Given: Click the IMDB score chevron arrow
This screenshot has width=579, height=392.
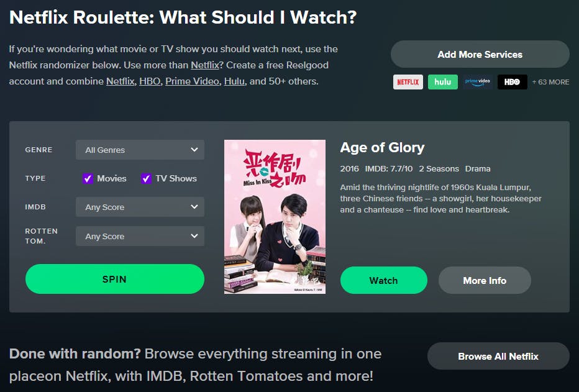Looking at the screenshot, I should coord(194,207).
